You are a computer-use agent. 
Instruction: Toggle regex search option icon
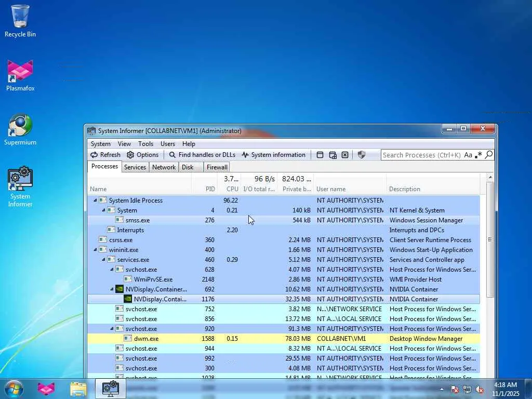(478, 155)
